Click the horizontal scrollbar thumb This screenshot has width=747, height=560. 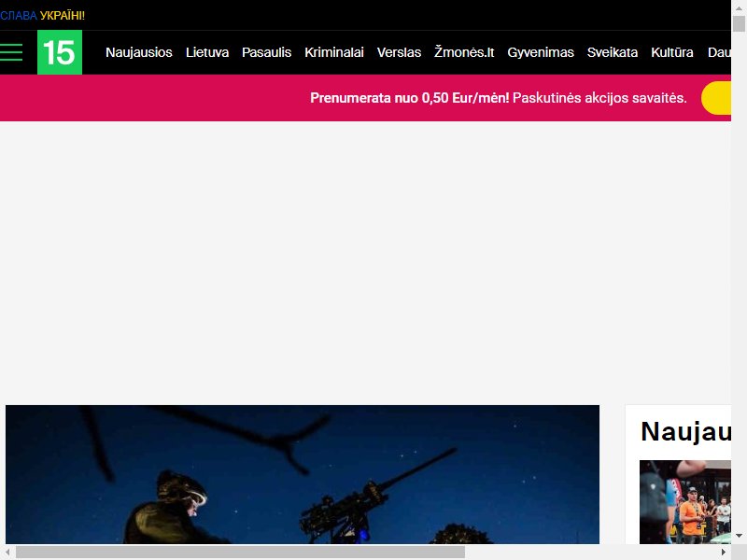coord(240,552)
